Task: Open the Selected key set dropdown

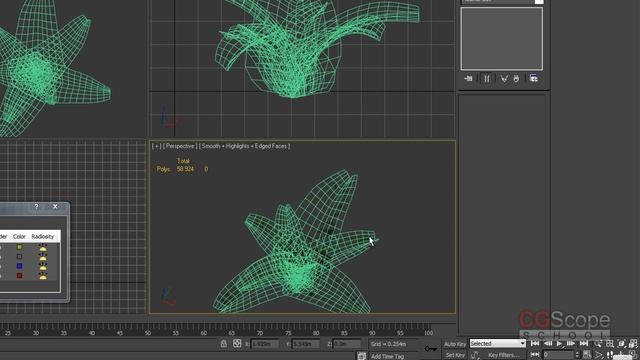Action: click(x=497, y=344)
